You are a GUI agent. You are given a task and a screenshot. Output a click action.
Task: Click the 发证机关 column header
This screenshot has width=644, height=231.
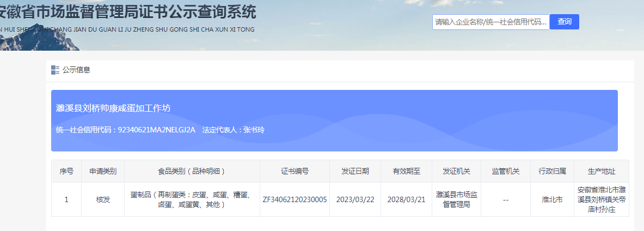coord(457,171)
